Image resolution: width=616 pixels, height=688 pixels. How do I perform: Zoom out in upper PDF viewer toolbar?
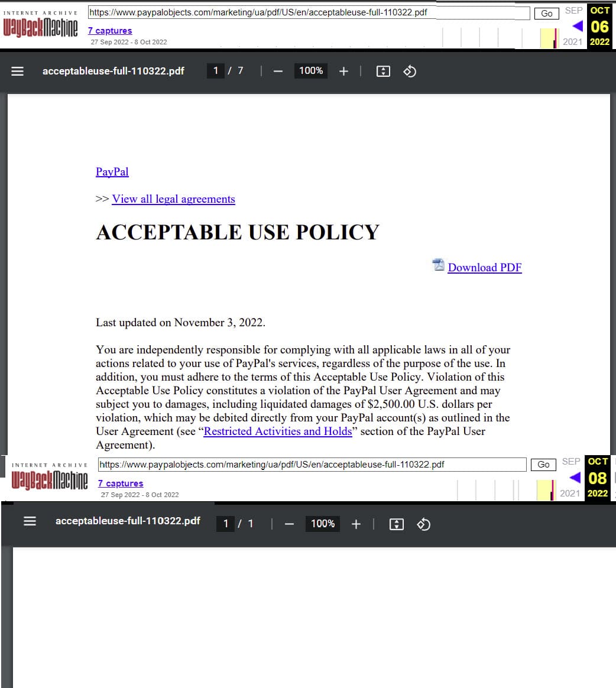278,71
